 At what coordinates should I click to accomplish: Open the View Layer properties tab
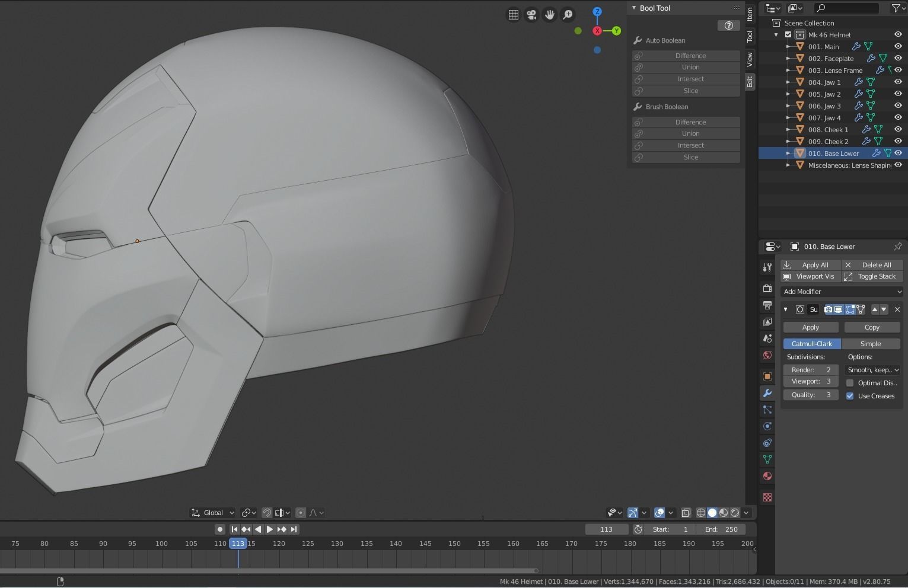point(767,322)
